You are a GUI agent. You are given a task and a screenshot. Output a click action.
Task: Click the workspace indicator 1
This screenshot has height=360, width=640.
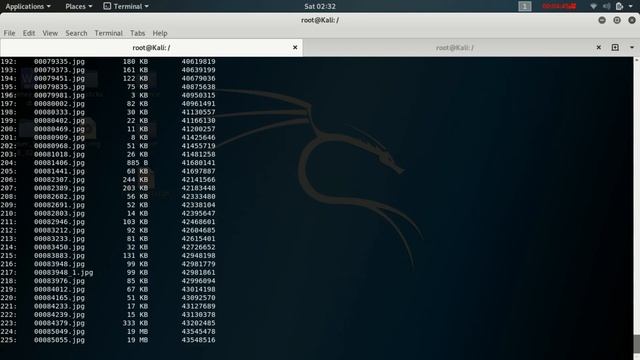pyautogui.click(x=525, y=6)
